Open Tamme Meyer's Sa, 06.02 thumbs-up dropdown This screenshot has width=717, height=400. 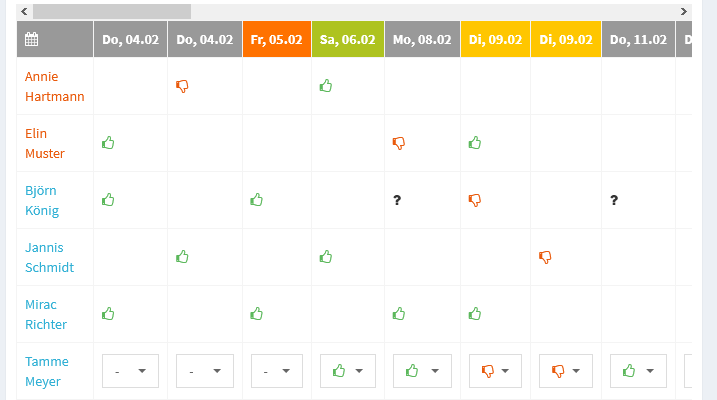coord(348,371)
